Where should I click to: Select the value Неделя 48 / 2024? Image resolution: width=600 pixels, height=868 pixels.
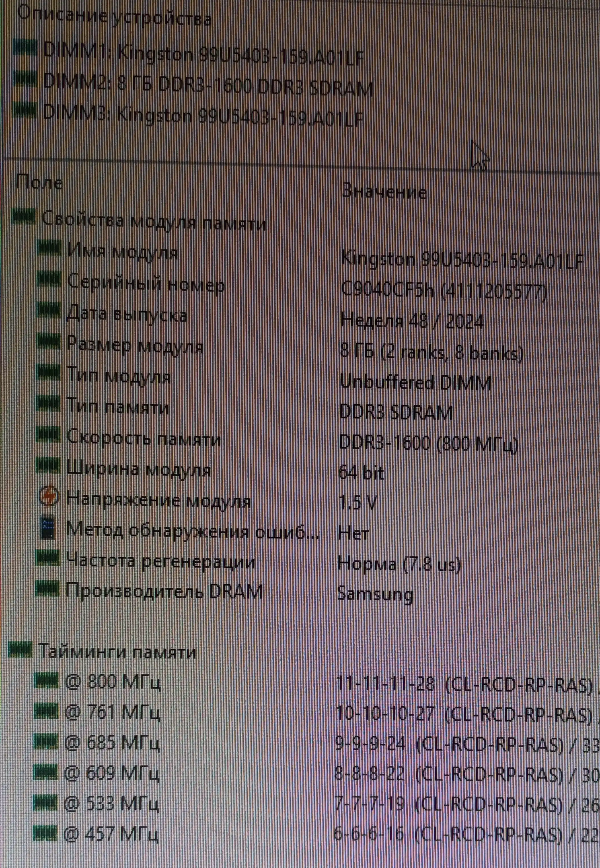tap(412, 321)
